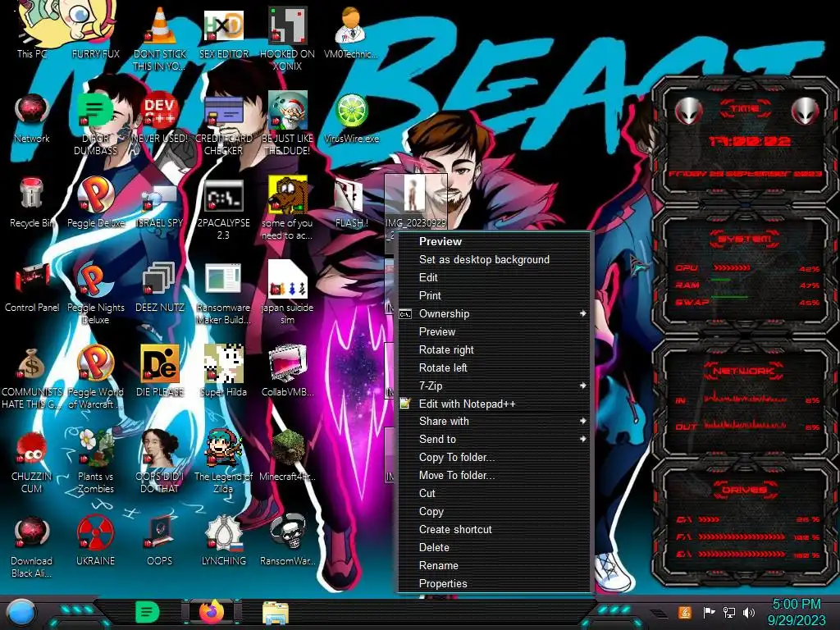Screen dimensions: 840x630
Task: Open the Action Center flag icon
Action: [x=710, y=612]
